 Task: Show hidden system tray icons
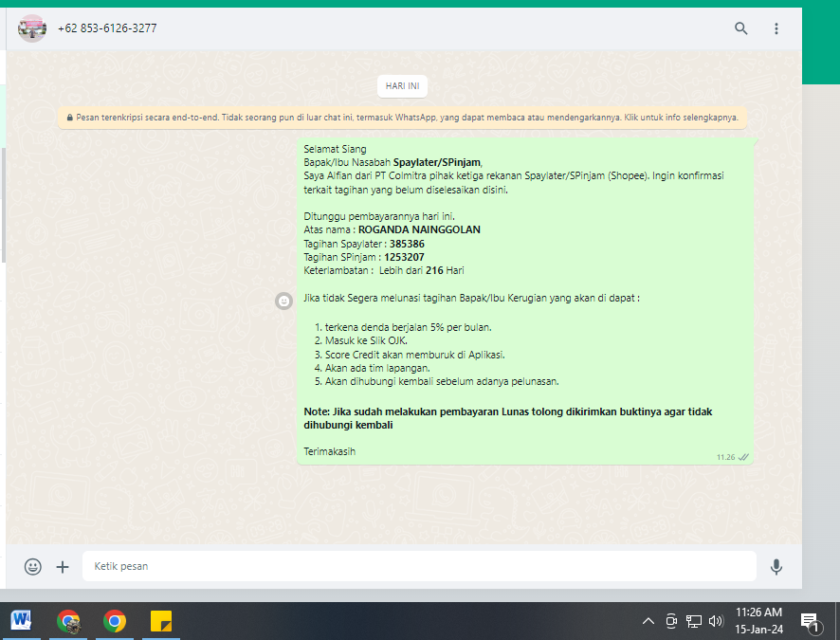pyautogui.click(x=648, y=621)
